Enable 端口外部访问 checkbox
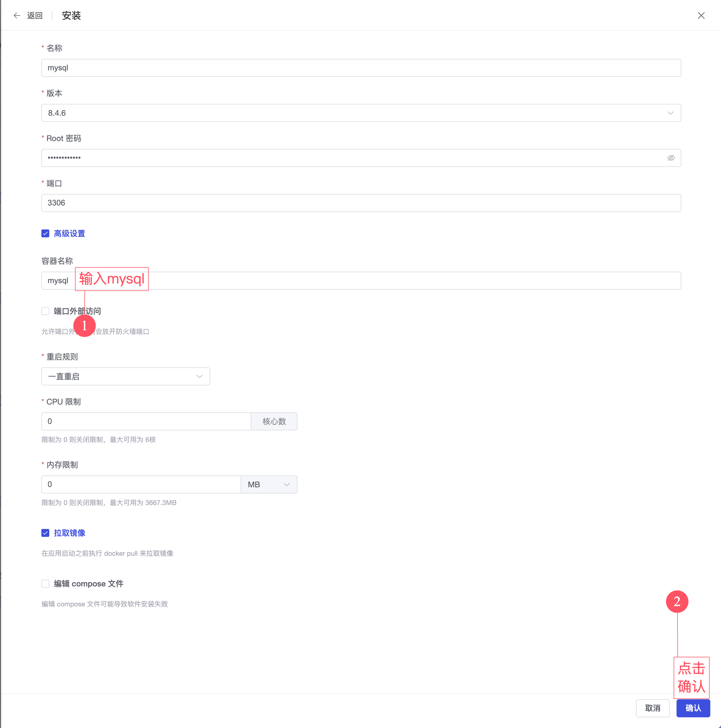 pyautogui.click(x=45, y=311)
